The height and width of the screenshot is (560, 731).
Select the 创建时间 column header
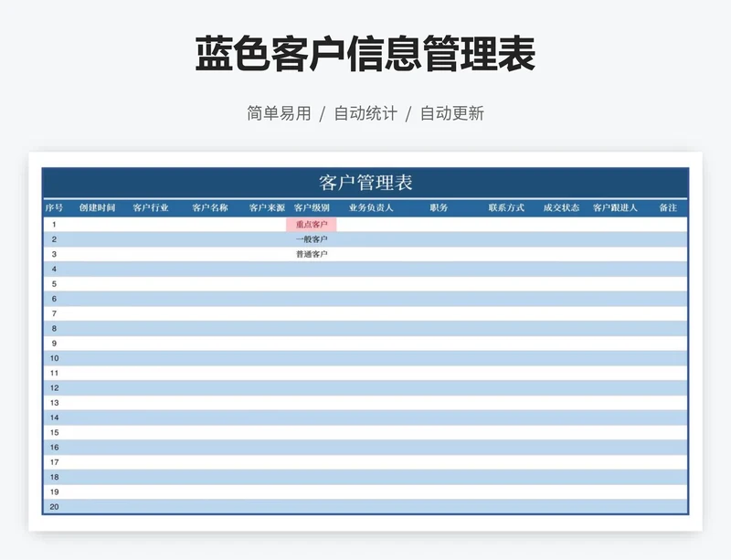97,207
